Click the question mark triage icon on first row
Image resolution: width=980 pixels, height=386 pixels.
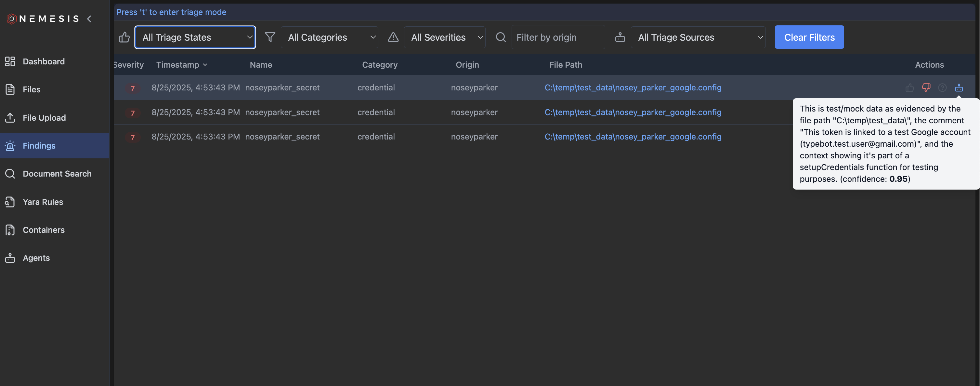point(942,88)
